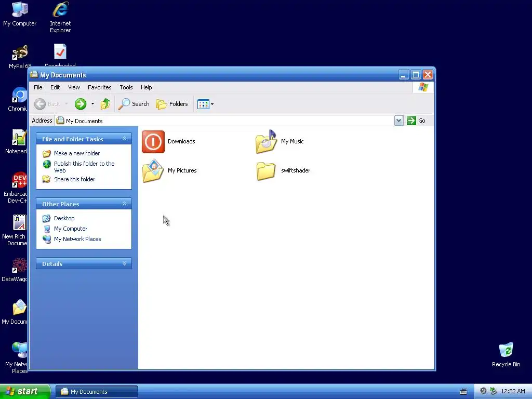Click the Windows flag logo in menu bar
Screen dimensions: 532x399
pyautogui.click(x=423, y=87)
